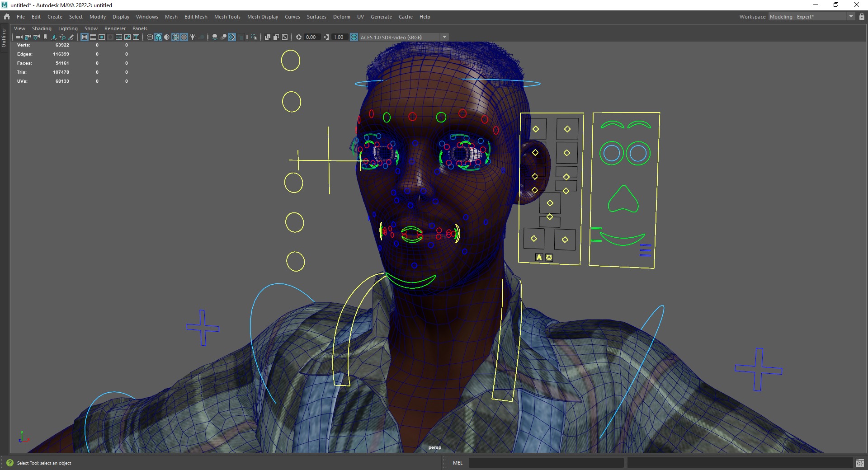868x470 pixels.
Task: Open the panel View menu
Action: [19, 28]
